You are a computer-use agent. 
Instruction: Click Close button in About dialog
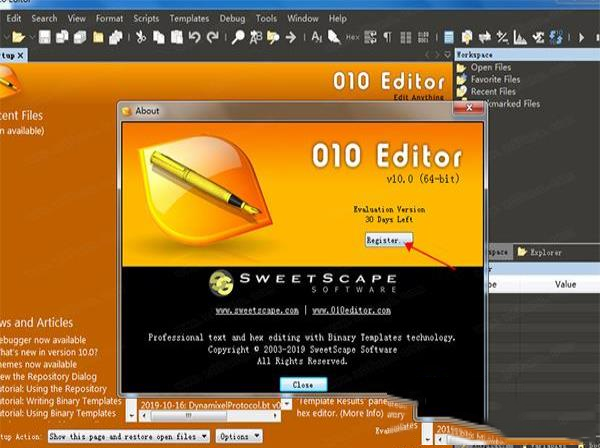pos(303,384)
